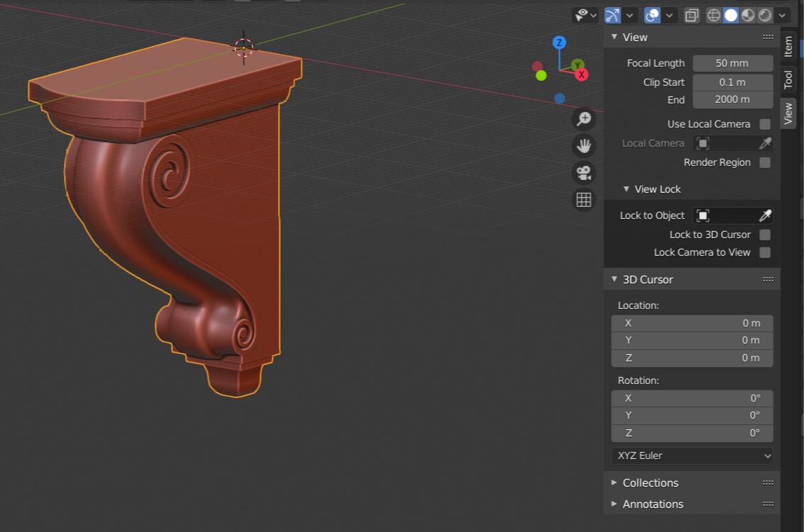Click the Local Camera eyedropper icon
The image size is (804, 532).
(765, 144)
